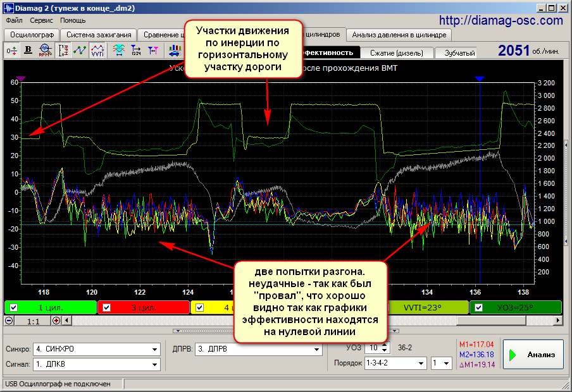The image size is (572, 392).
Task: Toggle the 1 цил. checkbox
Action: point(13,308)
